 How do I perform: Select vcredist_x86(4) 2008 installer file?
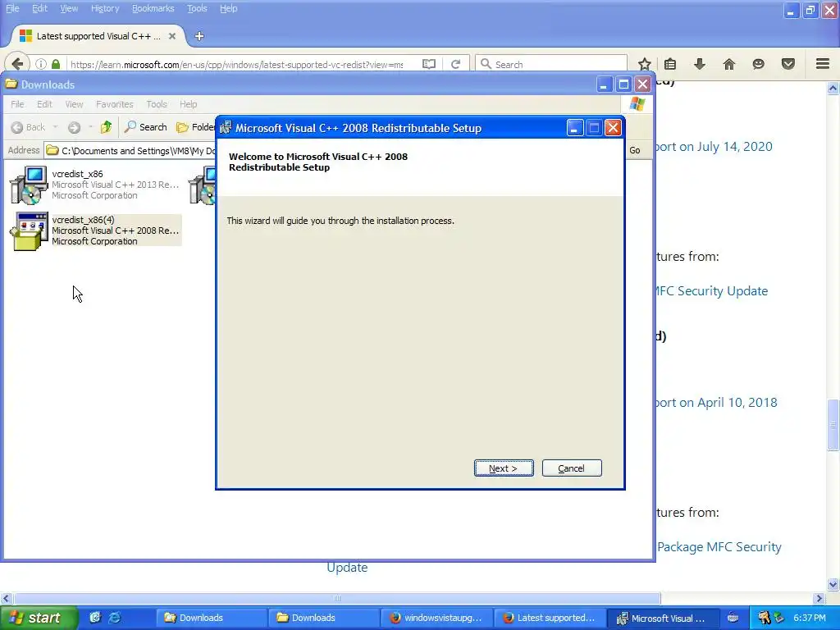(x=95, y=231)
